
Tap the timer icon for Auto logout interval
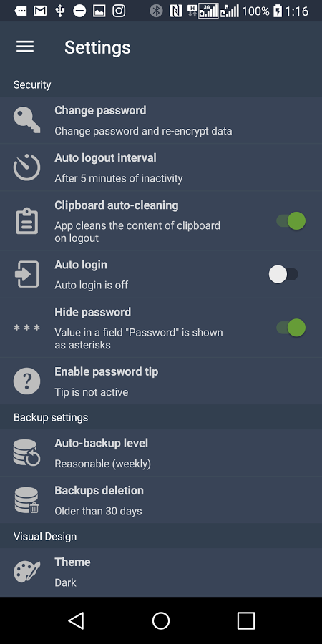click(x=26, y=167)
